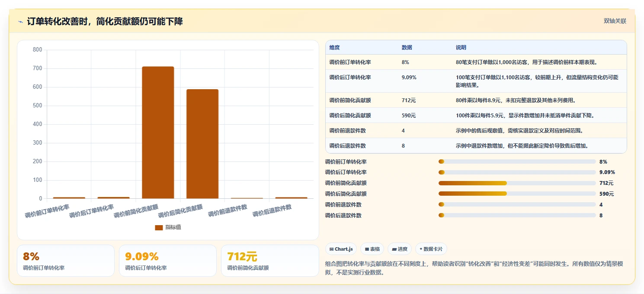The height and width of the screenshot is (294, 644).
Task: Click the x-axis label 调价后退款件数
Action: [x=272, y=210]
